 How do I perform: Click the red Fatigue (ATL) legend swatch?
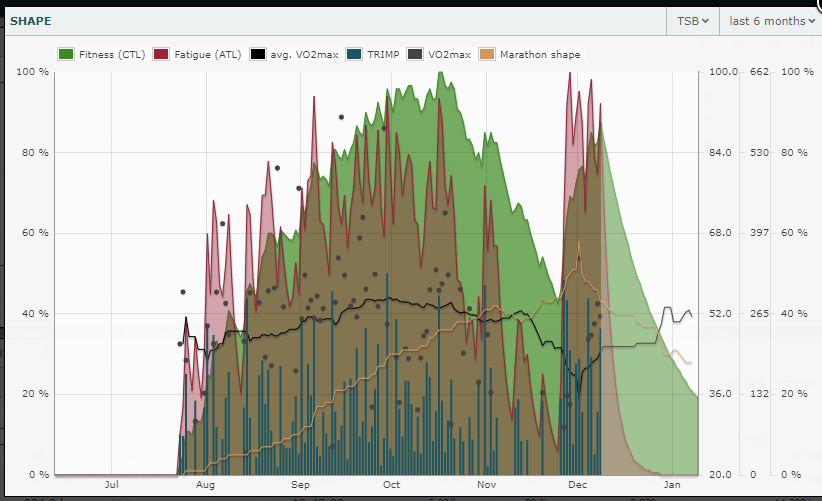(x=163, y=55)
